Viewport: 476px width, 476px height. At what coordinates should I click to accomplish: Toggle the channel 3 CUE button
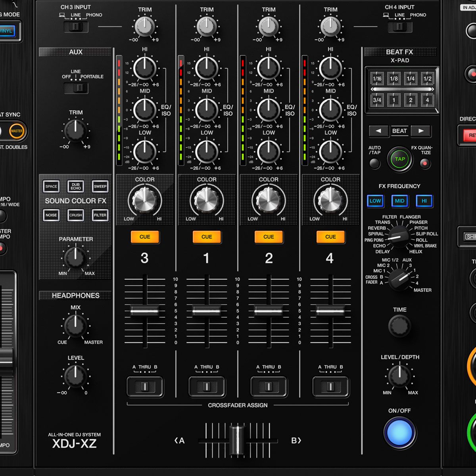click(145, 237)
